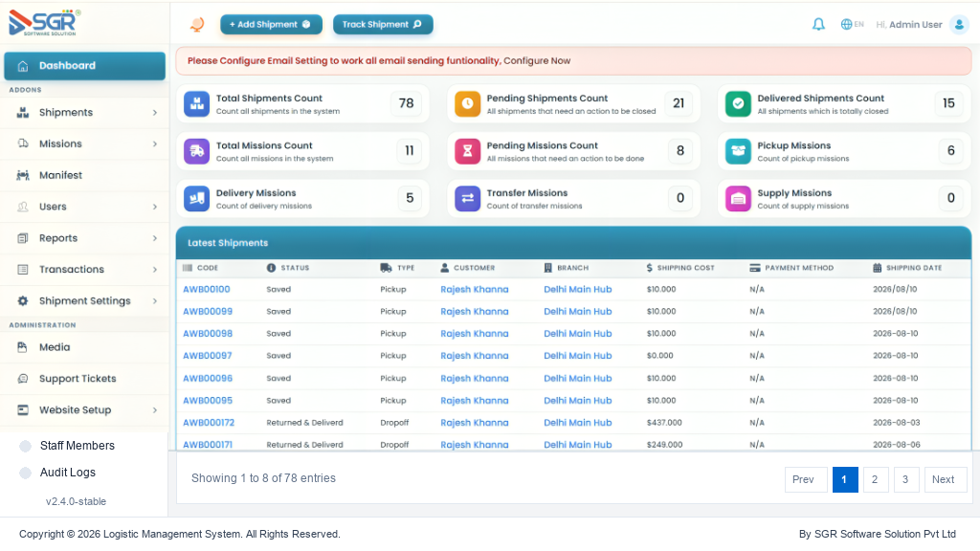Image resolution: width=980 pixels, height=551 pixels.
Task: Expand the Website Setup chevron
Action: (x=154, y=409)
